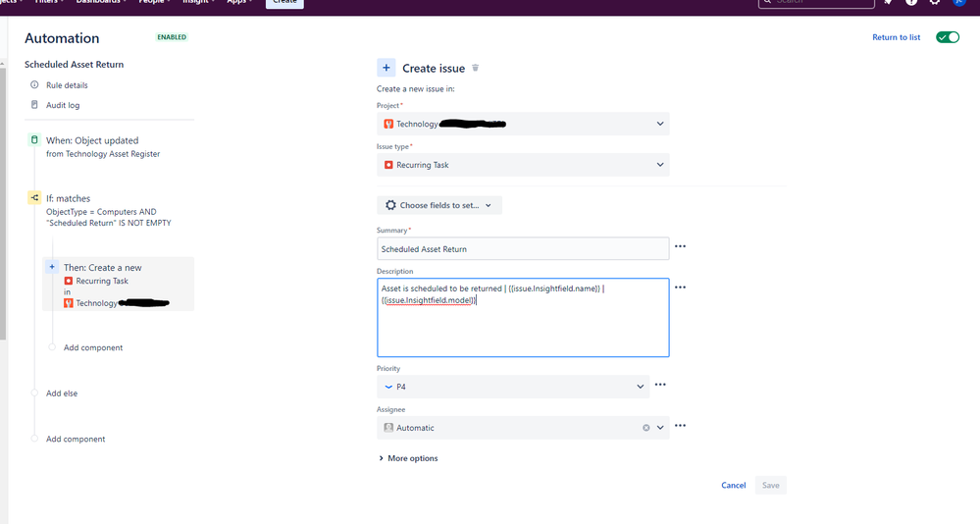Click the Technology project icon in the rule sidebar
The image size is (980, 524).
(x=69, y=303)
